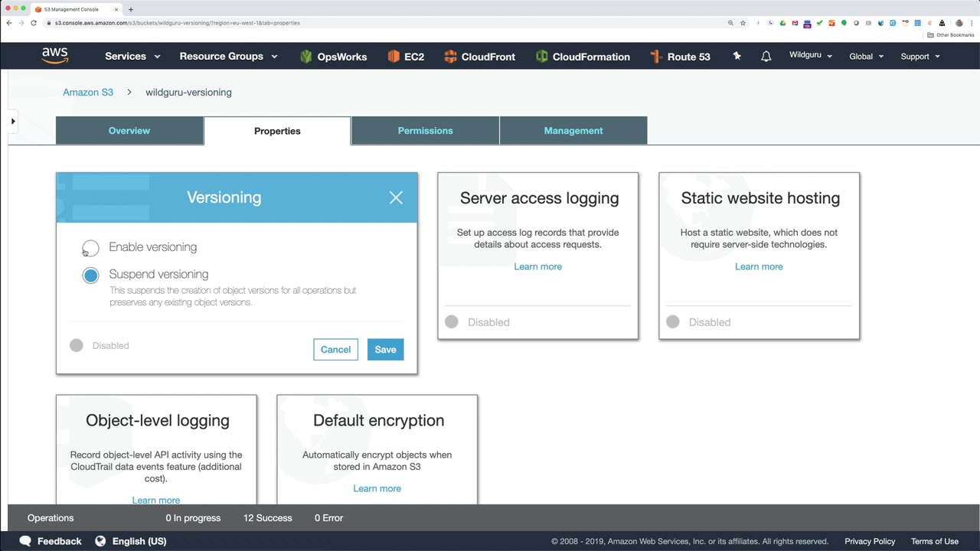Open the Management tab

coord(573,131)
